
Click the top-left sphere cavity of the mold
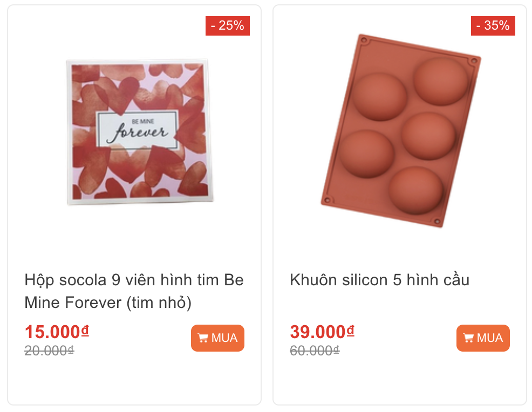click(380, 97)
